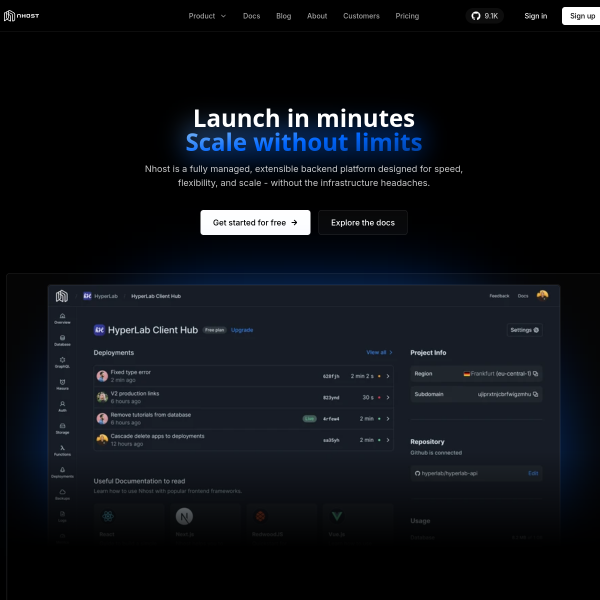The width and height of the screenshot is (600, 600).
Task: Open Overview in the dashboard sidebar
Action: (63, 319)
